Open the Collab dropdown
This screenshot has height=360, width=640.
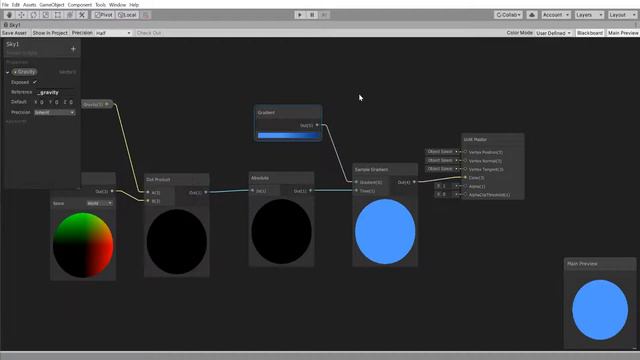point(508,15)
